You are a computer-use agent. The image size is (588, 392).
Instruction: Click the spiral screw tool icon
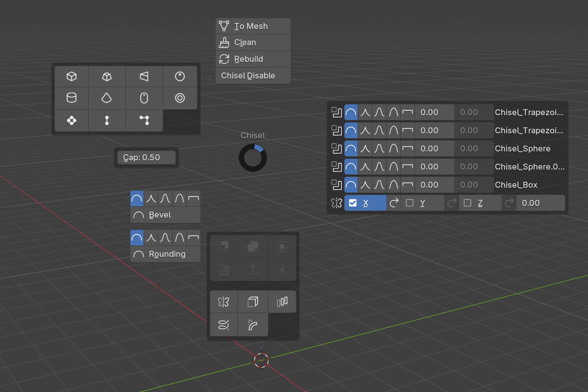click(x=223, y=324)
